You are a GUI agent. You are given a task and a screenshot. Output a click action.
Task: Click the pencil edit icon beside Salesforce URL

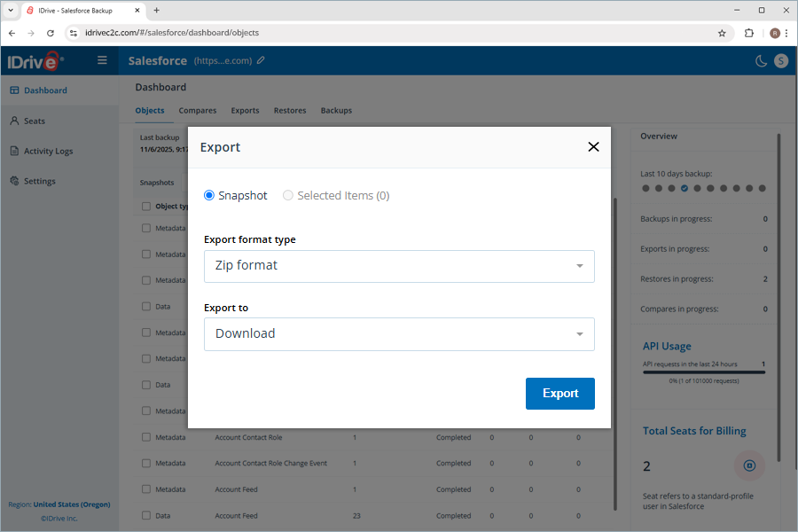261,60
